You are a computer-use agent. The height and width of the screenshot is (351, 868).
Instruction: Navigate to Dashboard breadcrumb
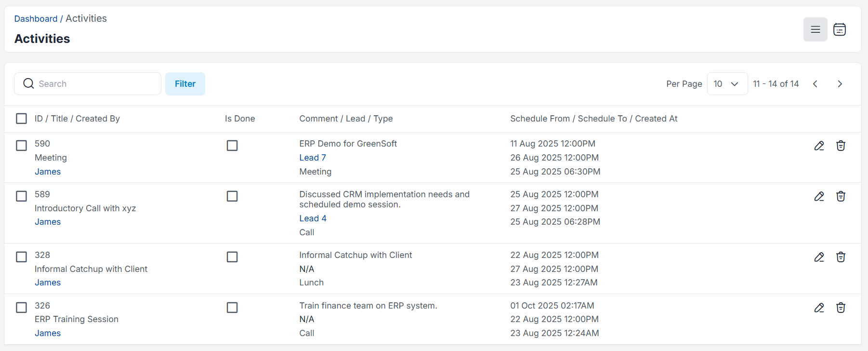tap(36, 19)
